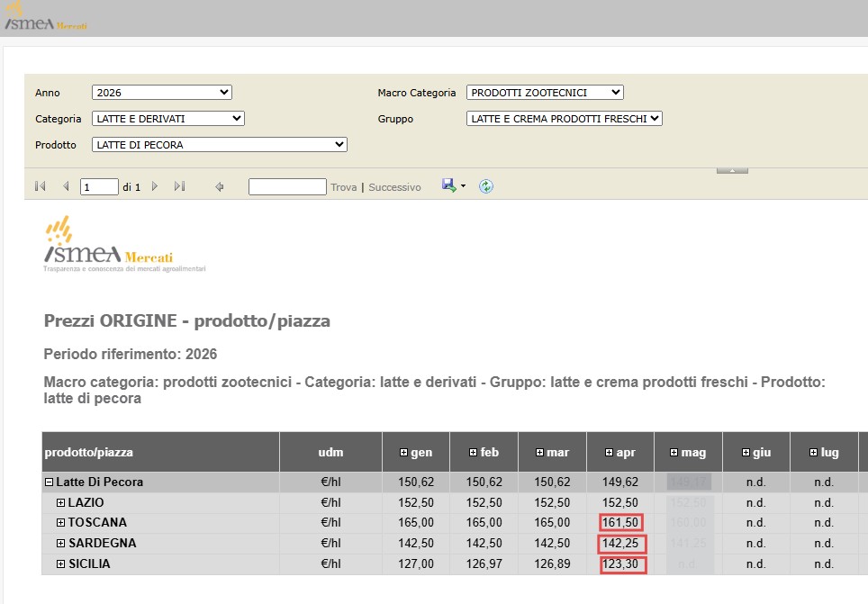Open the Prodotto LATTE DI PECORA dropdown

coord(219,145)
